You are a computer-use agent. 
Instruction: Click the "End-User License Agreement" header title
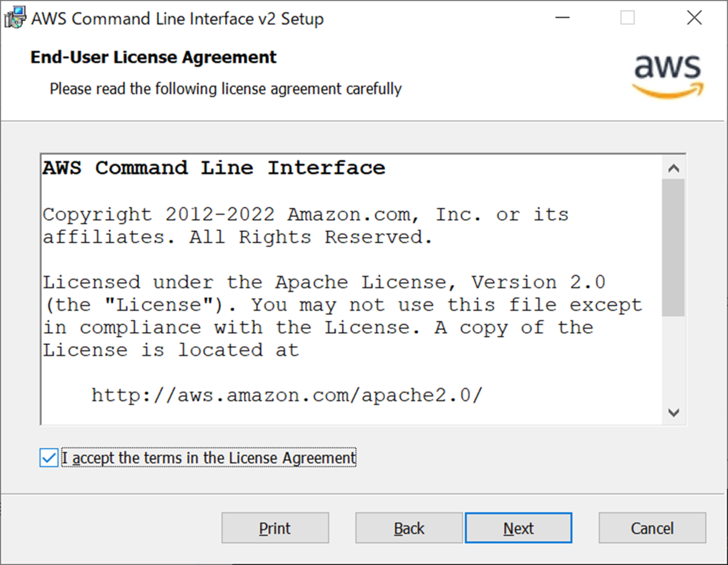(x=153, y=58)
